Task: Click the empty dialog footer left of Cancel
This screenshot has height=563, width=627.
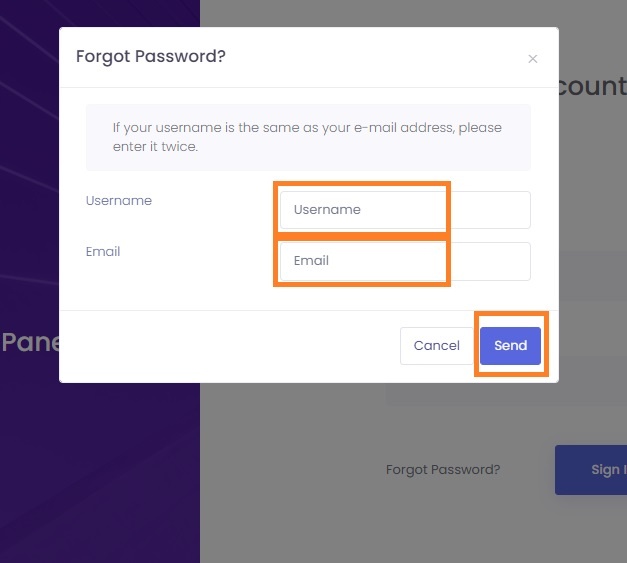Action: (x=230, y=346)
